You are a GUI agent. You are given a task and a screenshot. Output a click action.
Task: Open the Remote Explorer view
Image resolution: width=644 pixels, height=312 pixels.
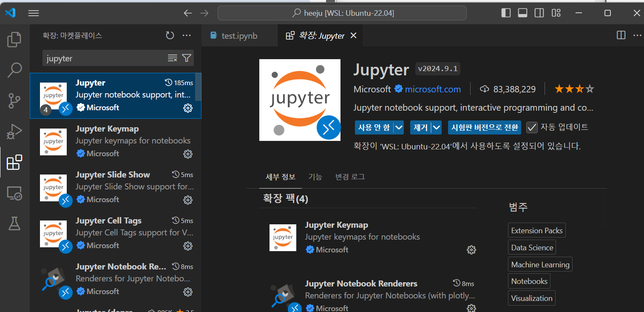[x=14, y=193]
